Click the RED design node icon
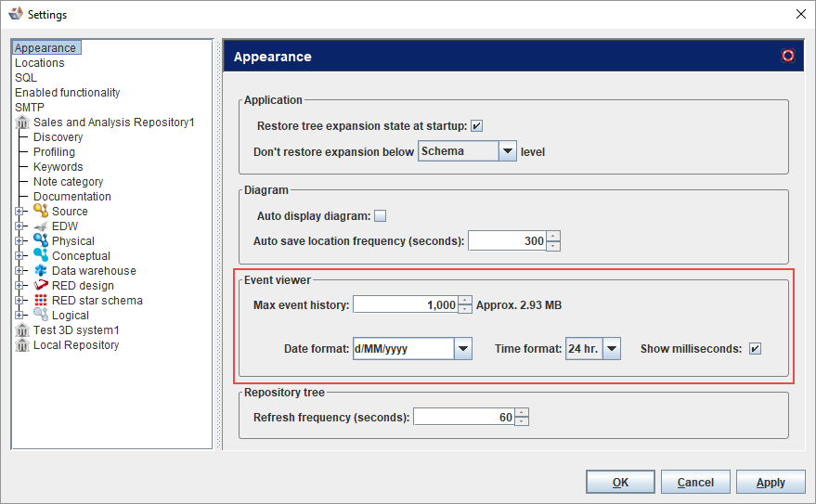816x504 pixels. [41, 286]
